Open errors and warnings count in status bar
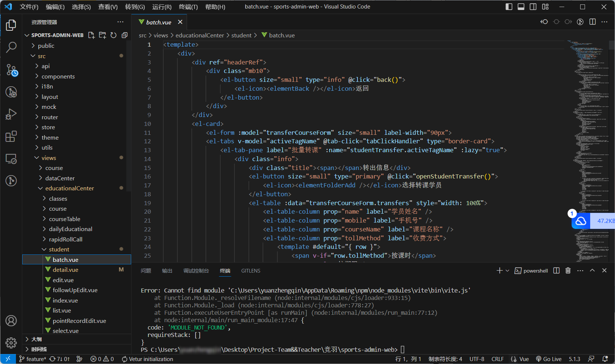This screenshot has width=615, height=364. coord(102,359)
